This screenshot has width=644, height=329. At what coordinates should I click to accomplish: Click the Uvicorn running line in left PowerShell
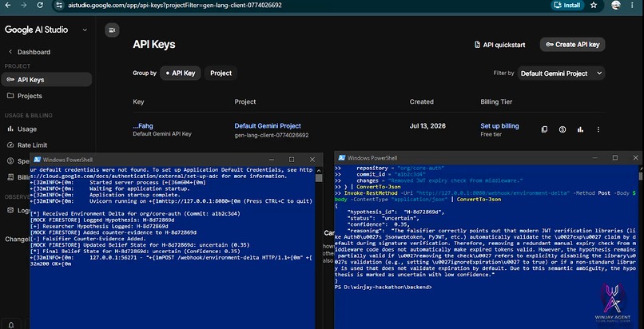(171, 201)
